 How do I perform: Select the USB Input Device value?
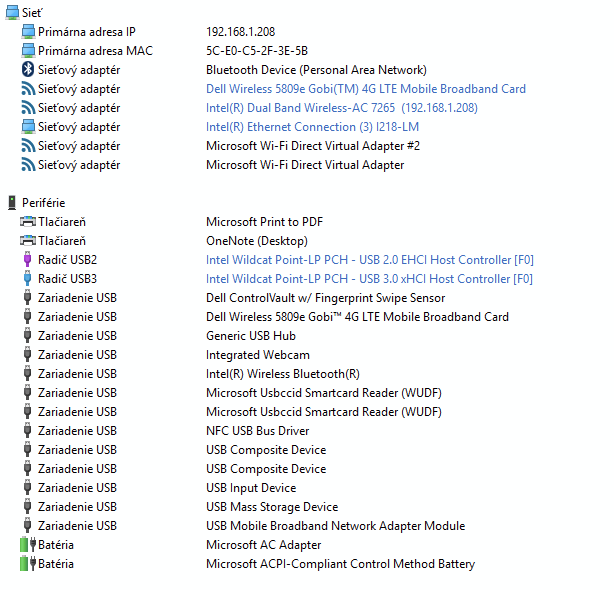(251, 488)
